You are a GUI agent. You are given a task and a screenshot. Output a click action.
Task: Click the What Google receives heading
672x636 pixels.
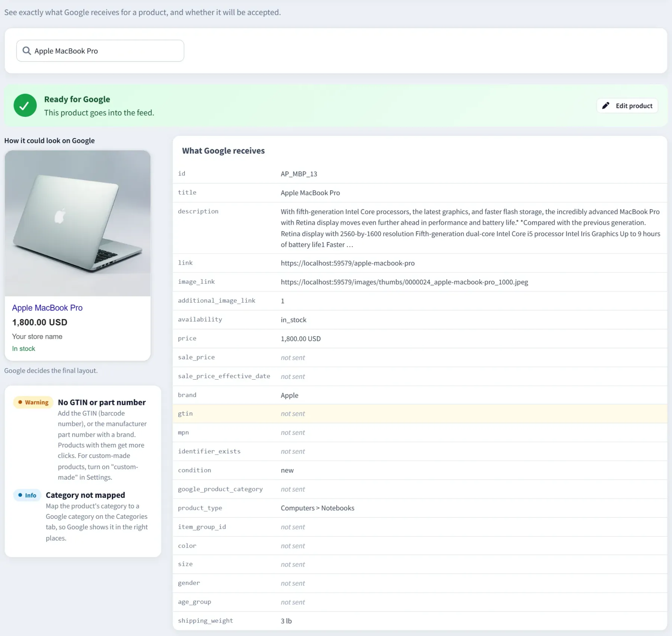(223, 151)
